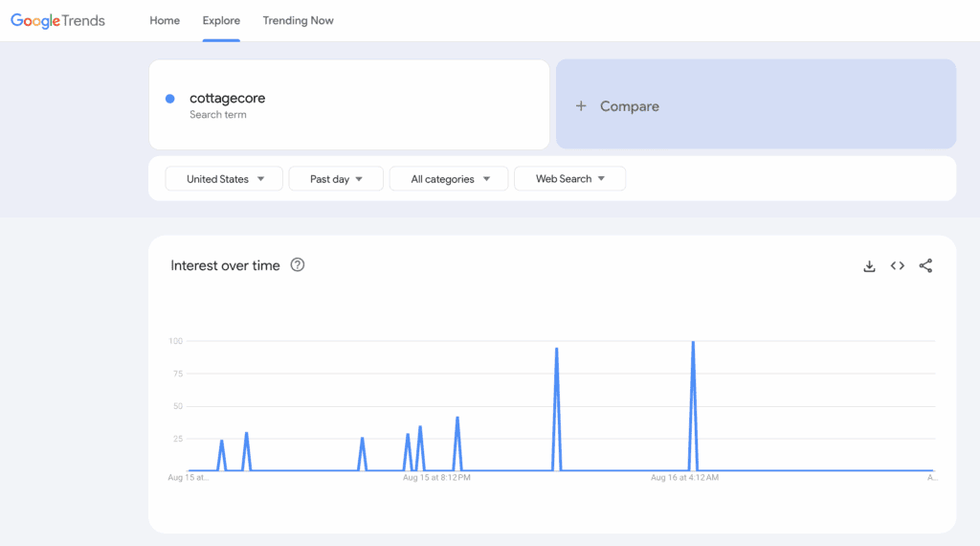Viewport: 980px width, 546px height.
Task: Click the chart spike just below 100
Action: (556, 351)
